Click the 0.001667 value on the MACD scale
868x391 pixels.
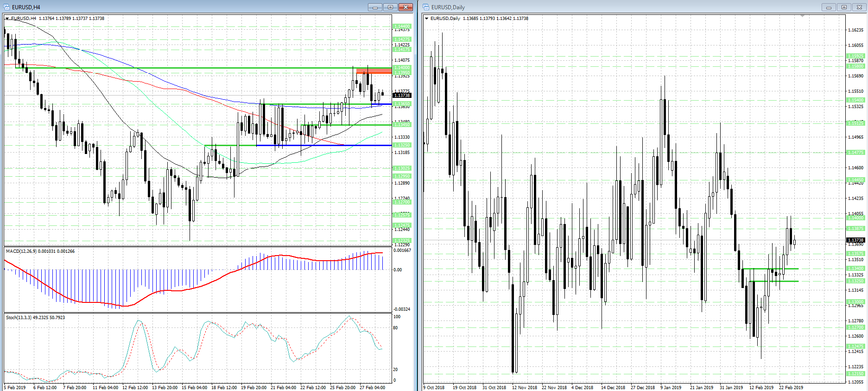402,250
